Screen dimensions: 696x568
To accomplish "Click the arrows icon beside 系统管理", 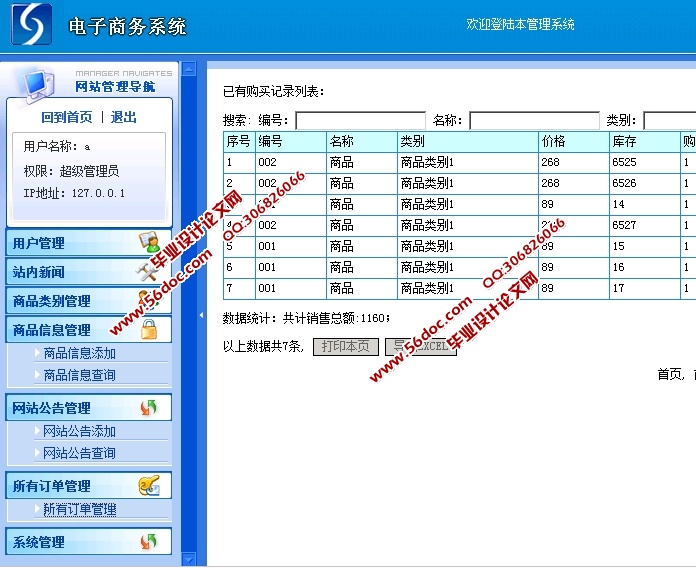I will click(148, 541).
